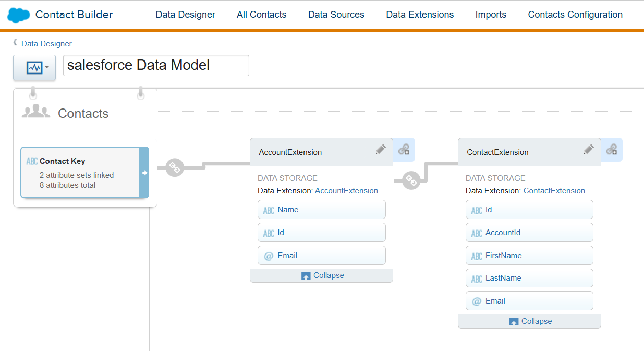The image size is (644, 351).
Task: Click the link-add icon beside AccountExtension
Action: click(x=404, y=150)
